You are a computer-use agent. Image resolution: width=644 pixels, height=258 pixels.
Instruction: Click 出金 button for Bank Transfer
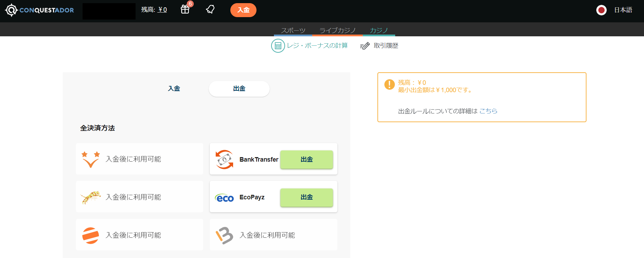click(x=307, y=160)
